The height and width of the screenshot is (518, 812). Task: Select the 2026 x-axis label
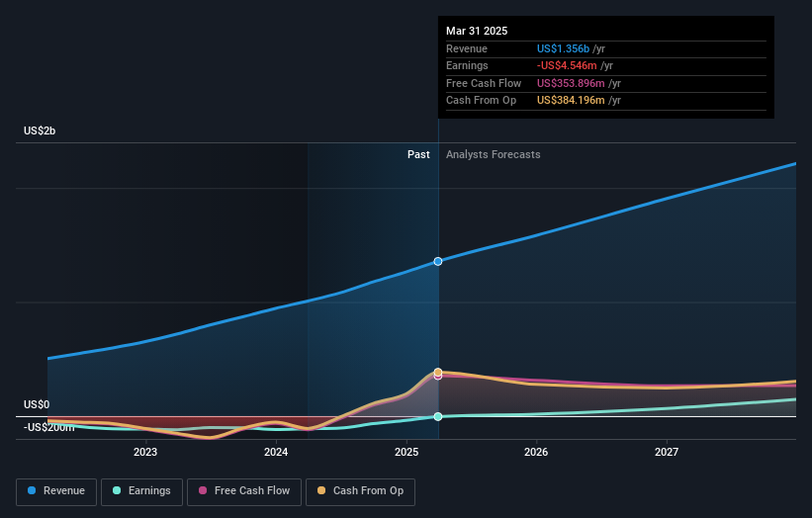pos(536,452)
